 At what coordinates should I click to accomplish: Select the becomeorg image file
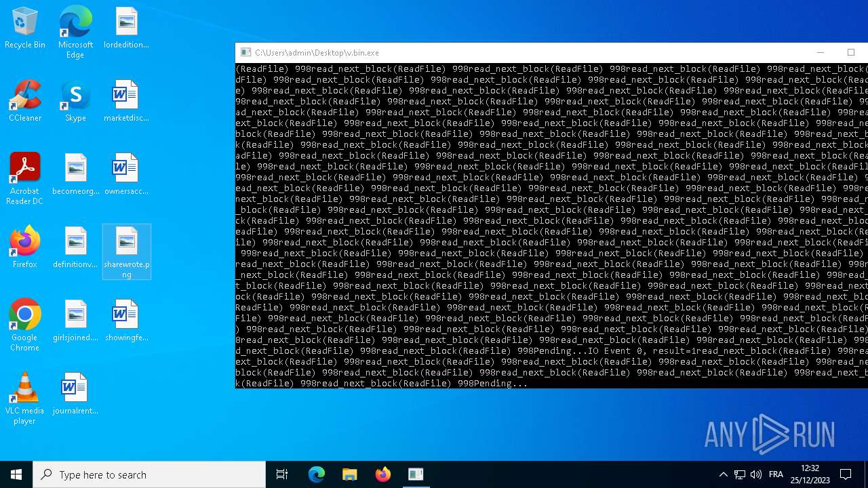coord(75,175)
